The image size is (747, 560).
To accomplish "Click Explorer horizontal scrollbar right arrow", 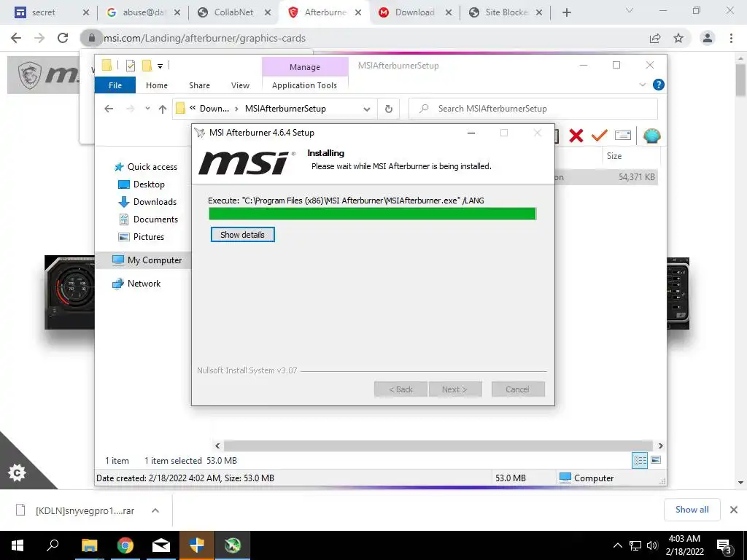I will 660,446.
